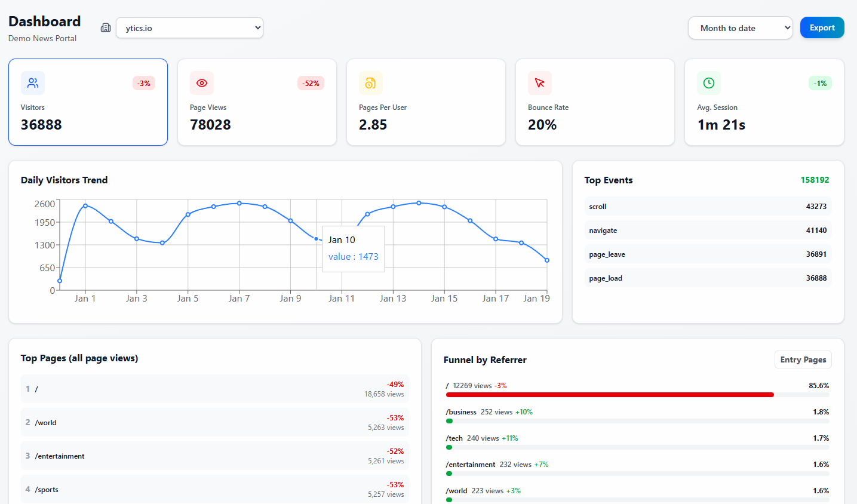Click the scroll event row in Top Events
Viewport: 857px width, 504px height.
708,206
